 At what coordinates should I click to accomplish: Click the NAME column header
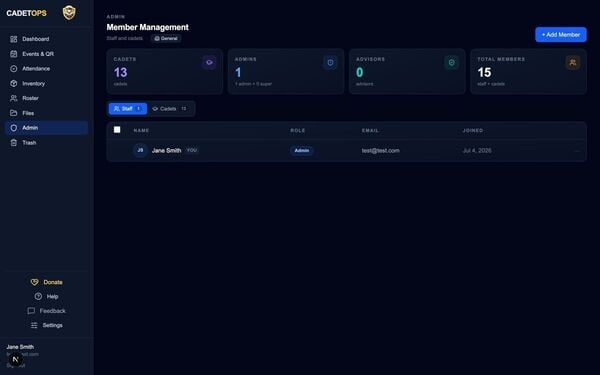141,130
